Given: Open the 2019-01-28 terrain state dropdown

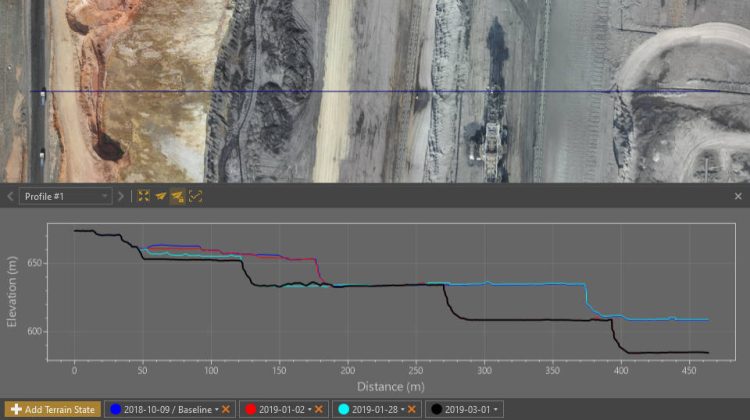Looking at the screenshot, I should pyautogui.click(x=401, y=409).
